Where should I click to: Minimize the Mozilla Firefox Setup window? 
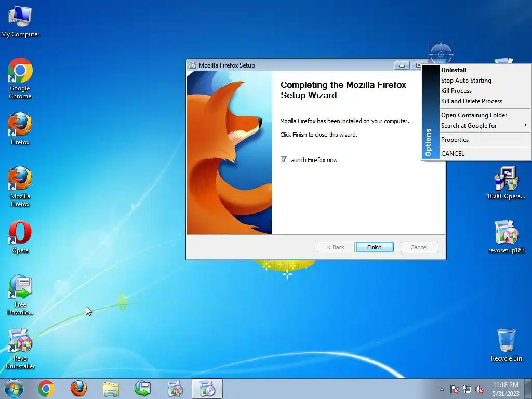402,65
